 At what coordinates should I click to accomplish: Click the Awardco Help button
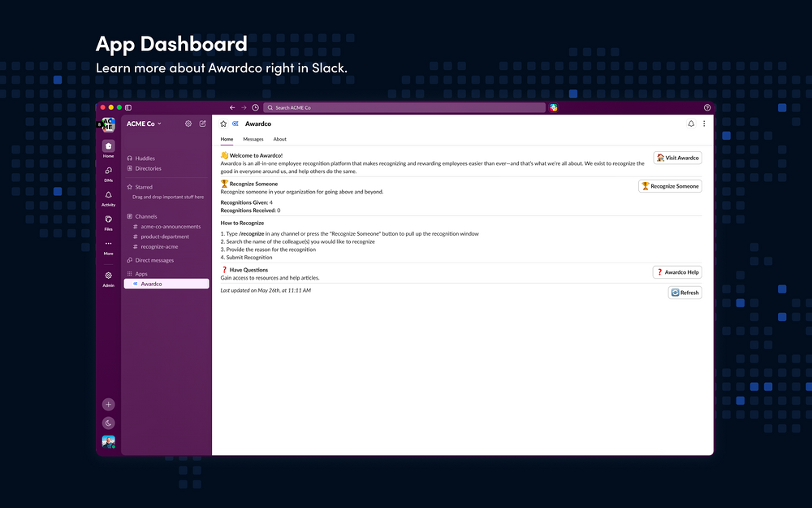[677, 272]
